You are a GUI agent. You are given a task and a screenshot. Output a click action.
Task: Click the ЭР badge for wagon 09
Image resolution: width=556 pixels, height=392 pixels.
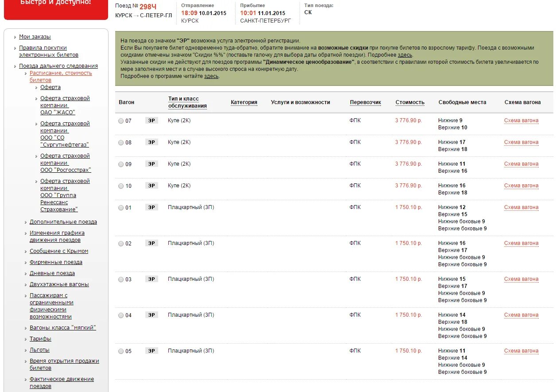point(152,164)
